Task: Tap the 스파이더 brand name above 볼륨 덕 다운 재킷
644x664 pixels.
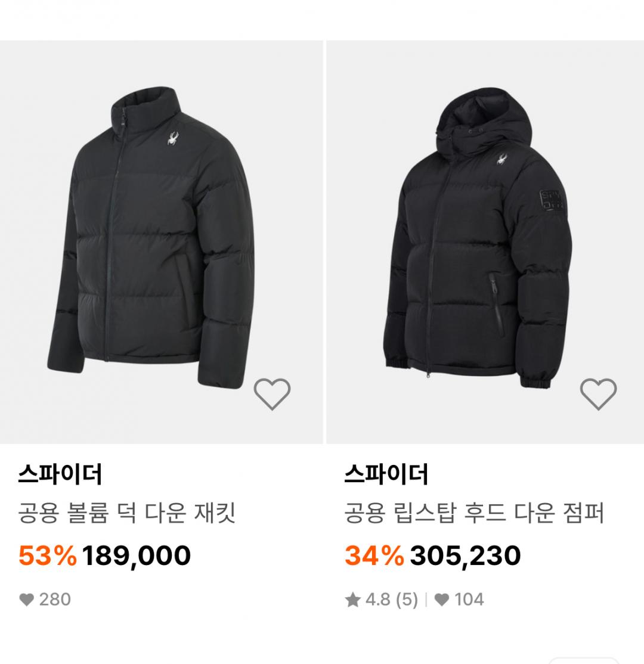Action: click(60, 475)
